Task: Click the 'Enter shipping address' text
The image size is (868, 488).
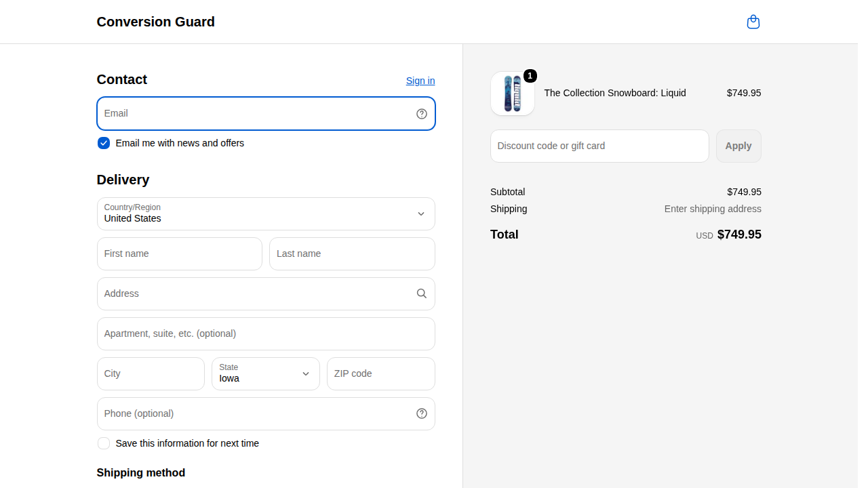Action: tap(713, 209)
